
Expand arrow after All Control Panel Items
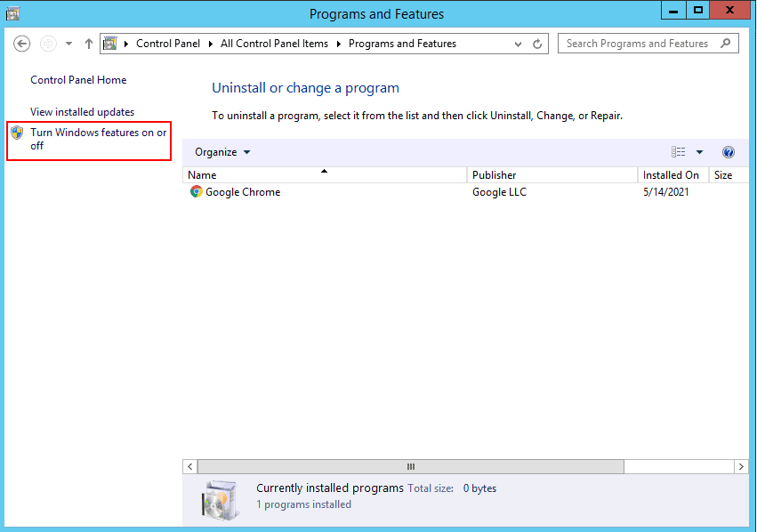coord(338,44)
